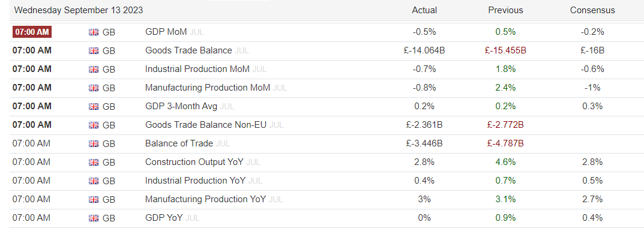Click the Wednesday September 13 2023 date header
The height and width of the screenshot is (228, 644).
tap(79, 10)
